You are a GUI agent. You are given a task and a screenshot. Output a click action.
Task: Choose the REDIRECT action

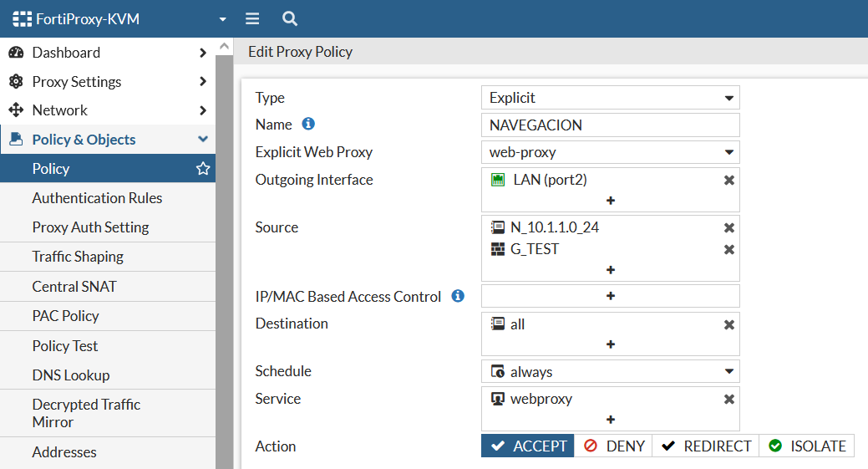706,446
